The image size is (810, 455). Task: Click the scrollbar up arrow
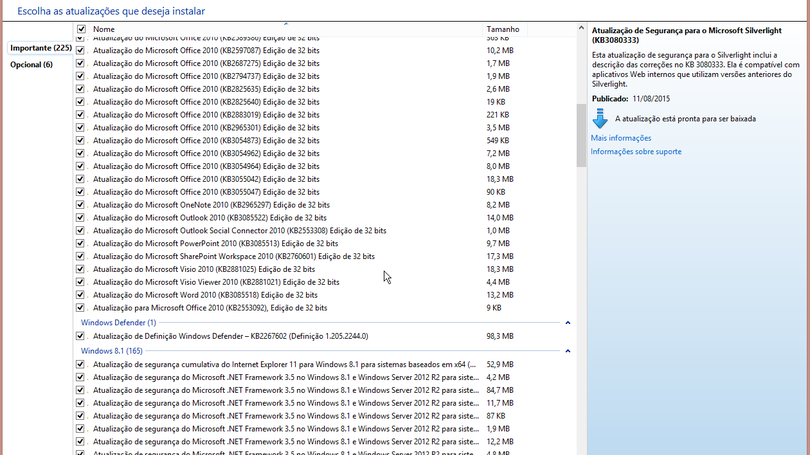581,28
